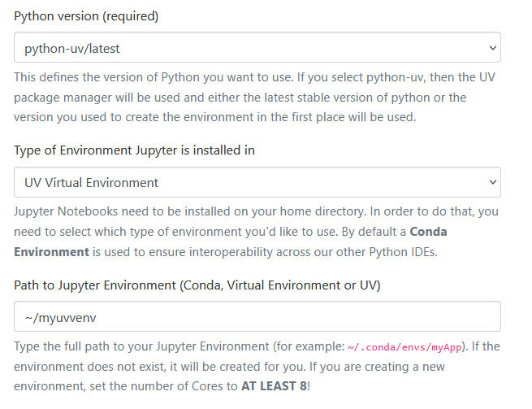This screenshot has height=409, width=532.
Task: Select the python-uv/latest value text
Action: (72, 48)
